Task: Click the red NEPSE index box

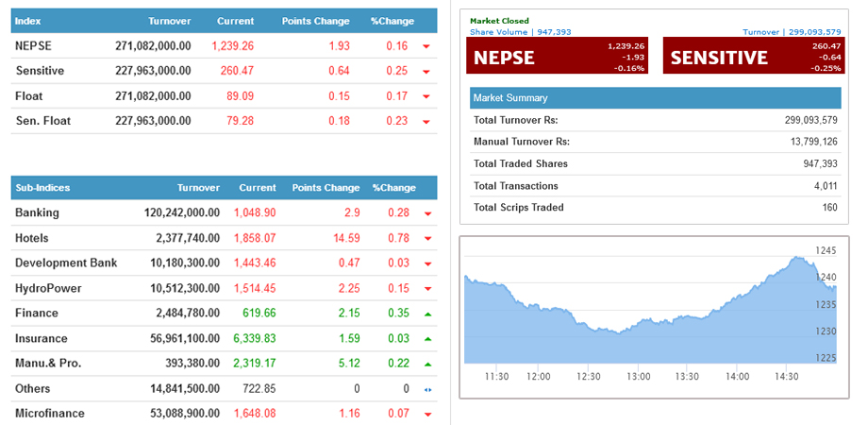Action: (x=557, y=56)
